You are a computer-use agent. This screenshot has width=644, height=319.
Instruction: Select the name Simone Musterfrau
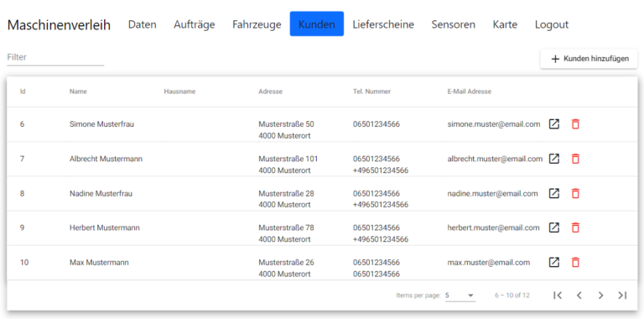pos(101,124)
